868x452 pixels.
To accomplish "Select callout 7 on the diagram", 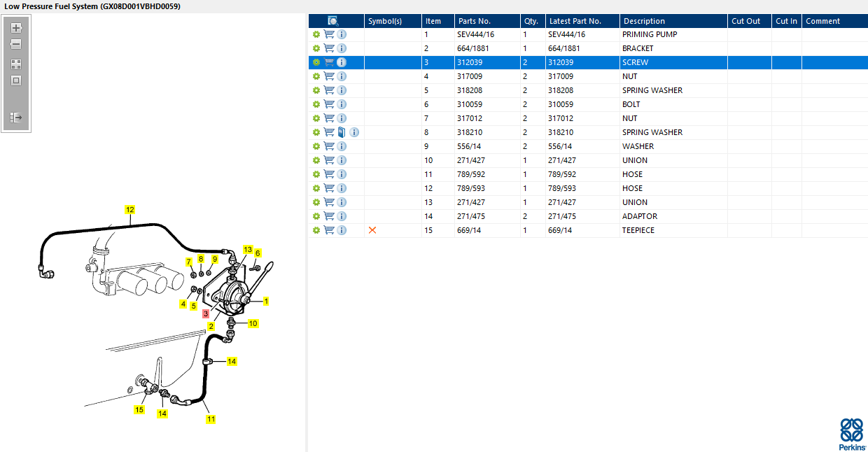I will [x=188, y=262].
